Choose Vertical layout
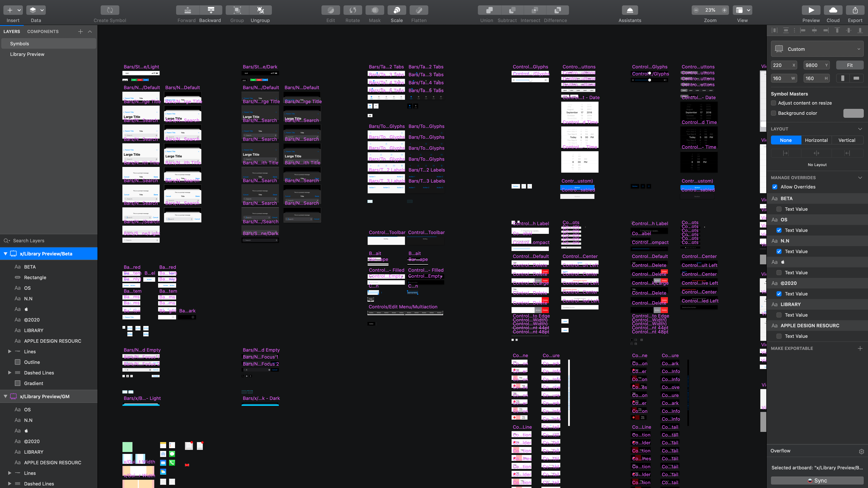 847,140
